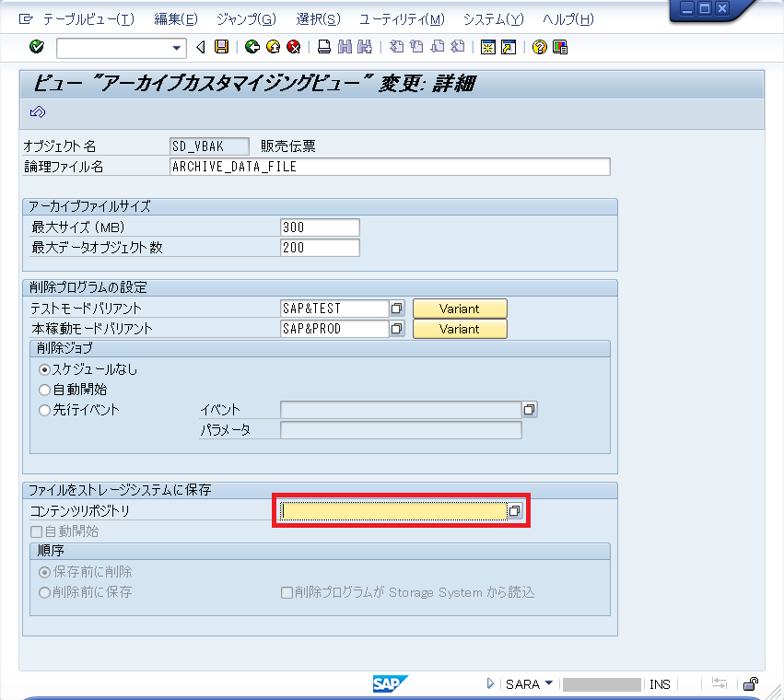The image size is (784, 700).
Task: Select the 自動開始 radio button under 削除ジョブ
Action: click(x=44, y=390)
